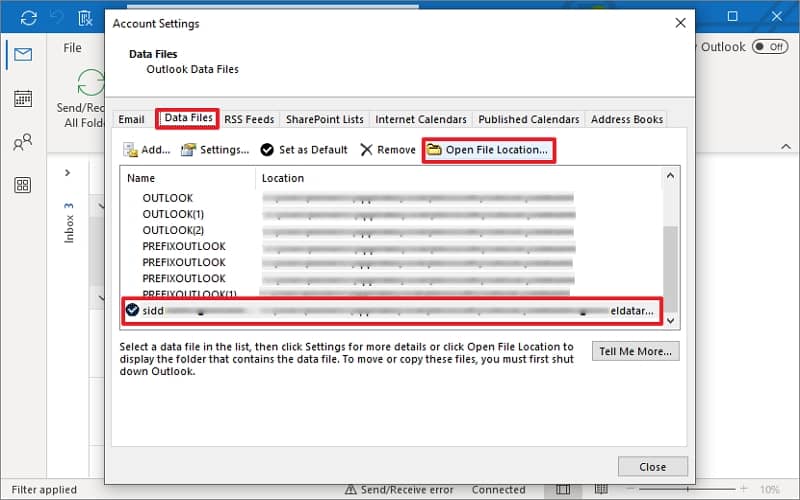Screen dimensions: 800x500
Task: Select the default 'sidd' data file row
Action: (391, 311)
